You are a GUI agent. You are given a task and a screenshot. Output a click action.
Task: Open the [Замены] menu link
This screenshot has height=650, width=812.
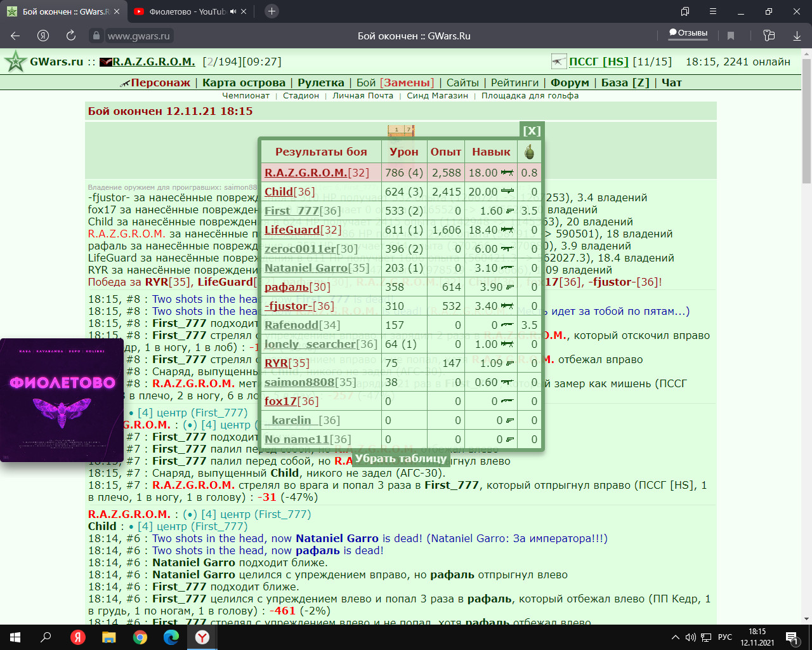[x=407, y=83]
